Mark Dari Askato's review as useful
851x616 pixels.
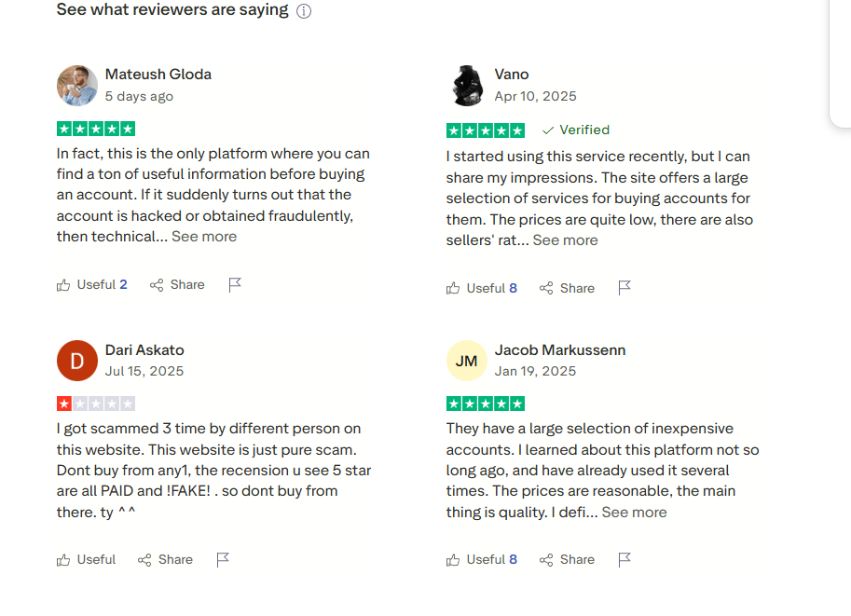(87, 559)
